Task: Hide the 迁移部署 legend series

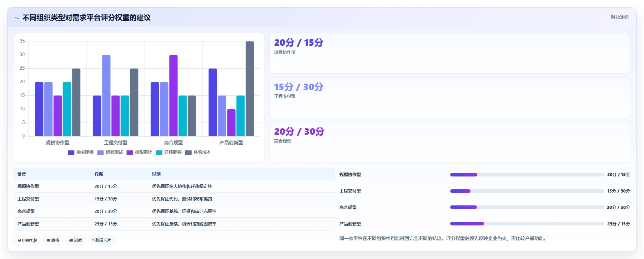Action: [x=168, y=152]
